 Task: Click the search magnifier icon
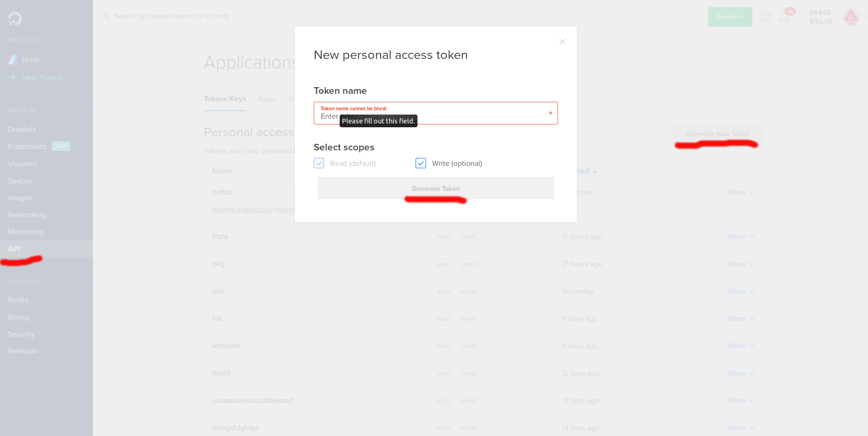107,17
